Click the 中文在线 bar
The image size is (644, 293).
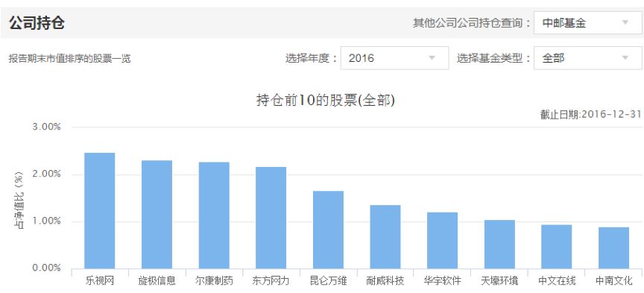tap(557, 247)
